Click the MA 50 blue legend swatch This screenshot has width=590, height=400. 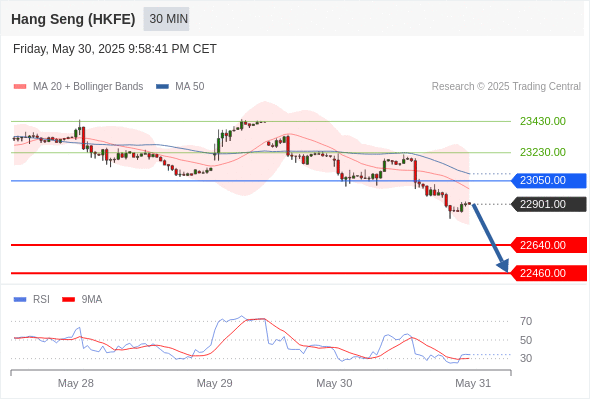tap(162, 87)
